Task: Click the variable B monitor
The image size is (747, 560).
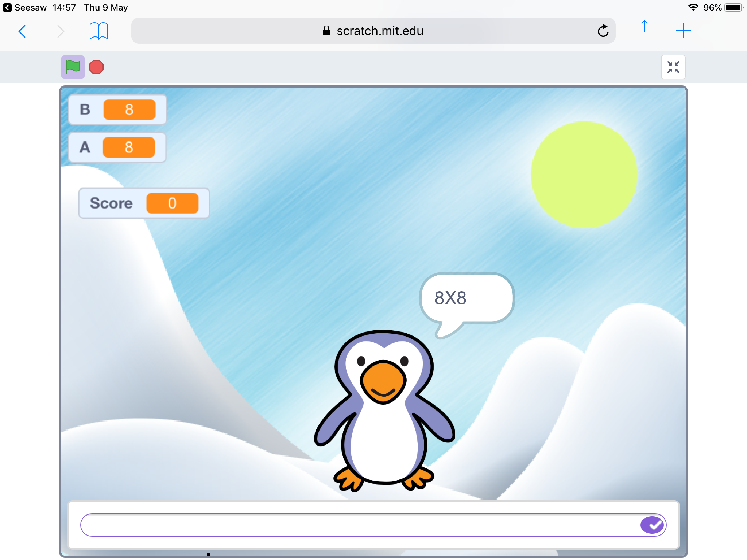Action: 117,109
